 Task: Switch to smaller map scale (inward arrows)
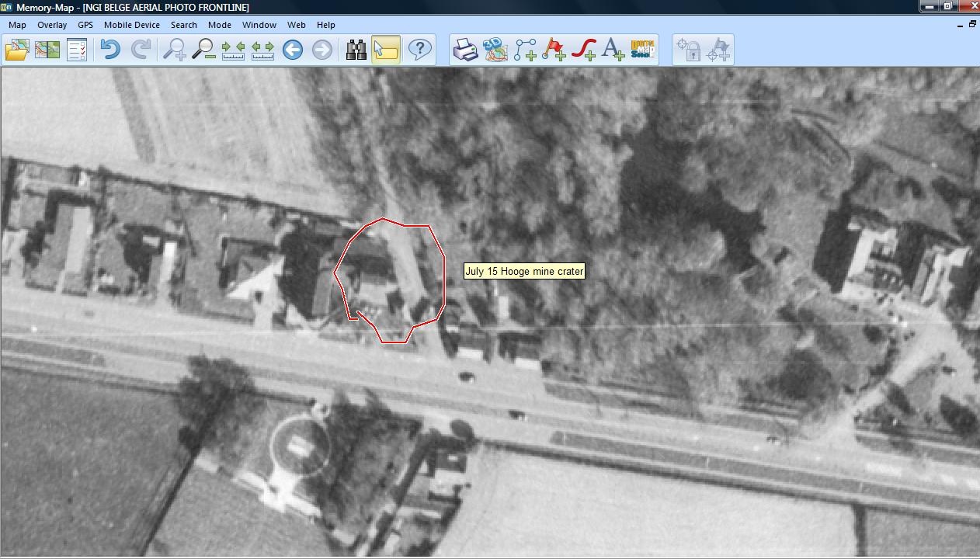[x=233, y=50]
